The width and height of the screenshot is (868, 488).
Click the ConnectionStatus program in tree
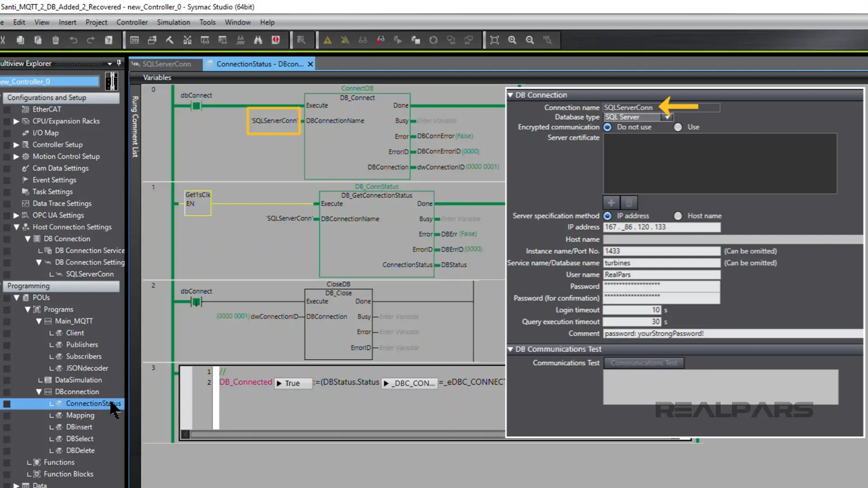(92, 404)
